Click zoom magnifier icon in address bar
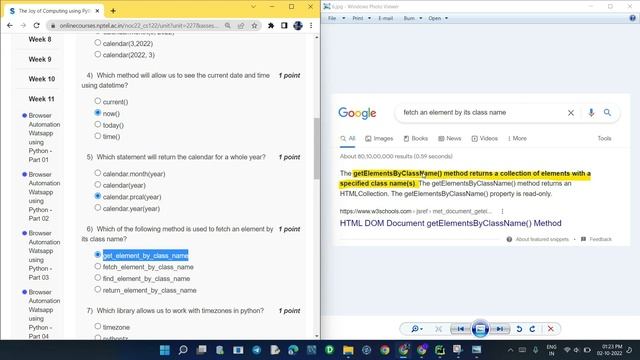Image resolution: width=640 pixels, height=360 pixels. point(228,25)
